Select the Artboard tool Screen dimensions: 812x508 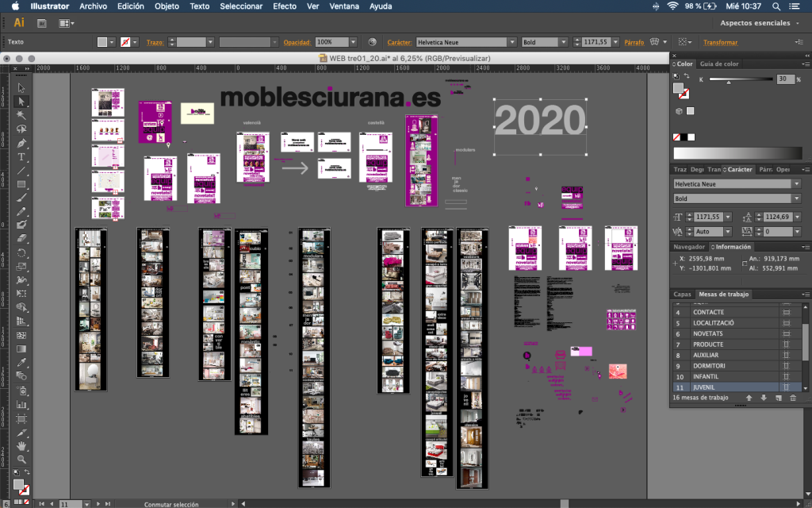tap(21, 418)
